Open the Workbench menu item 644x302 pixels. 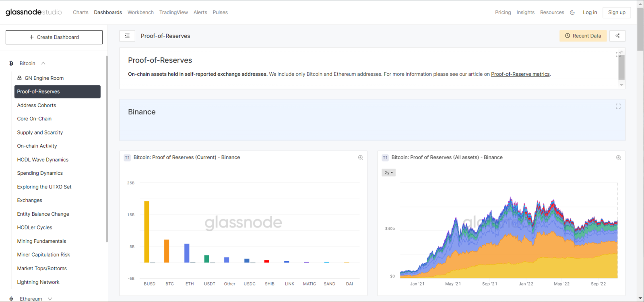(140, 12)
